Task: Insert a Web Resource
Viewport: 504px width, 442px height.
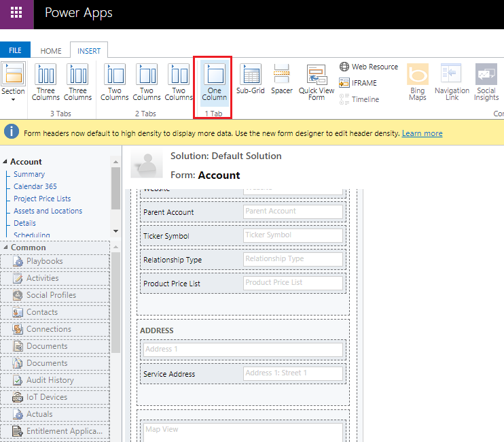Action: pyautogui.click(x=369, y=67)
